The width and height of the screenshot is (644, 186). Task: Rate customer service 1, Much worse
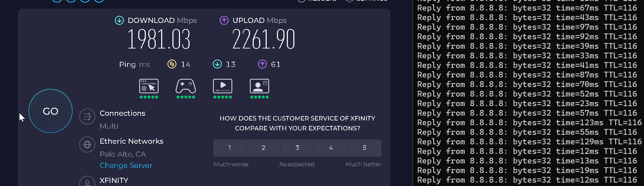[230, 148]
